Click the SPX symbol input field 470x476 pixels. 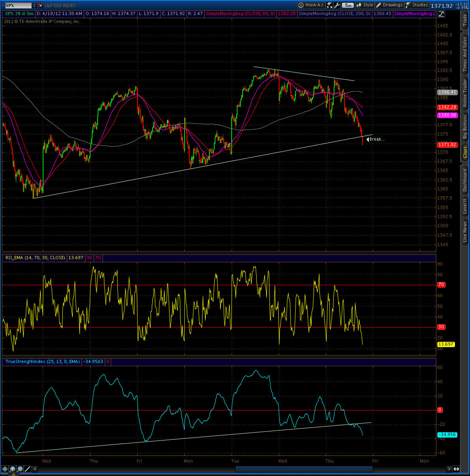pyautogui.click(x=18, y=6)
